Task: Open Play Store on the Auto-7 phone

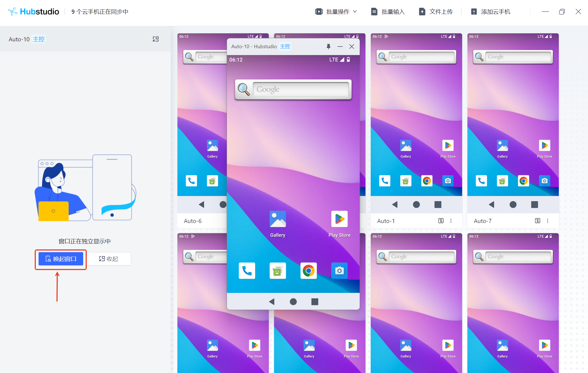Action: 544,149
